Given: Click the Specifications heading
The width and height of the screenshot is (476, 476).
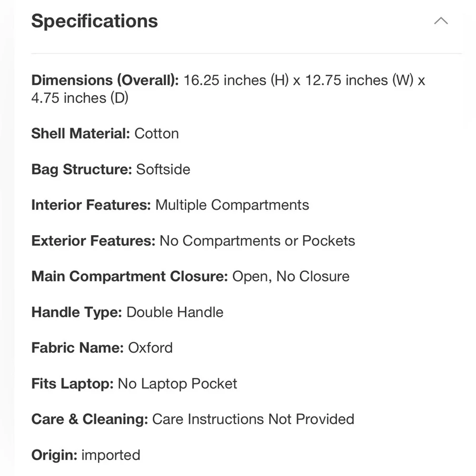Looking at the screenshot, I should [94, 21].
